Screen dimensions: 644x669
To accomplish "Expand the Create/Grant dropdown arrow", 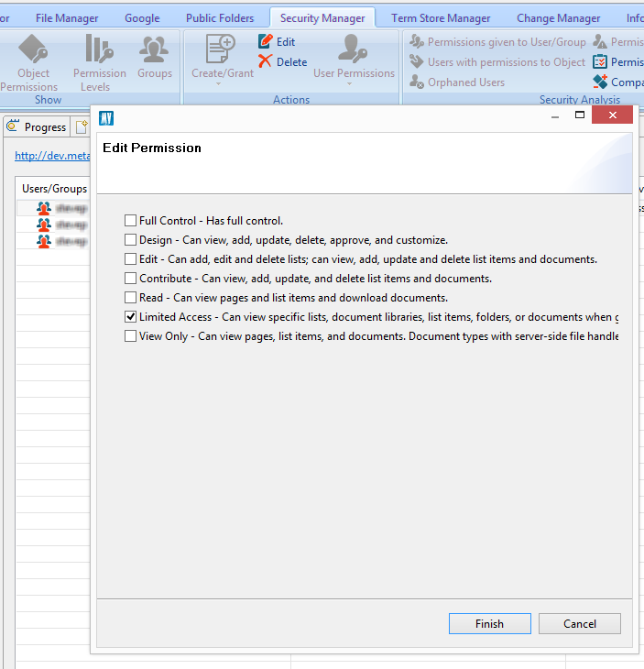I will (x=218, y=83).
